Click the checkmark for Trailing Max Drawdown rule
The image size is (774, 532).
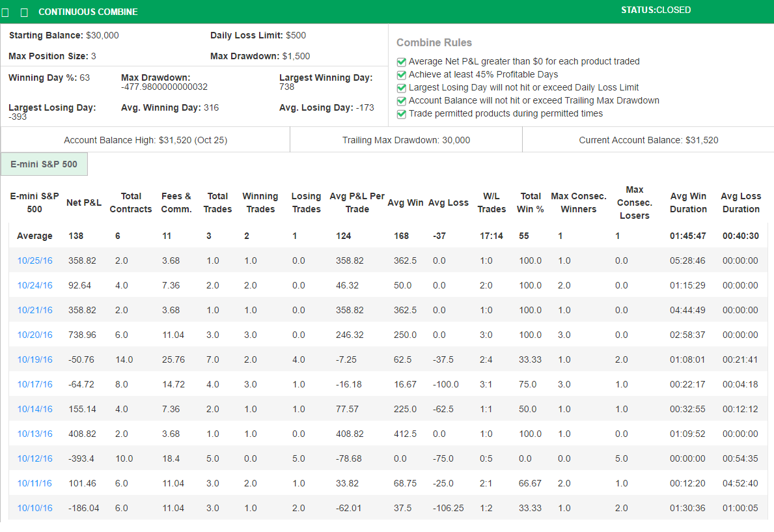(402, 100)
